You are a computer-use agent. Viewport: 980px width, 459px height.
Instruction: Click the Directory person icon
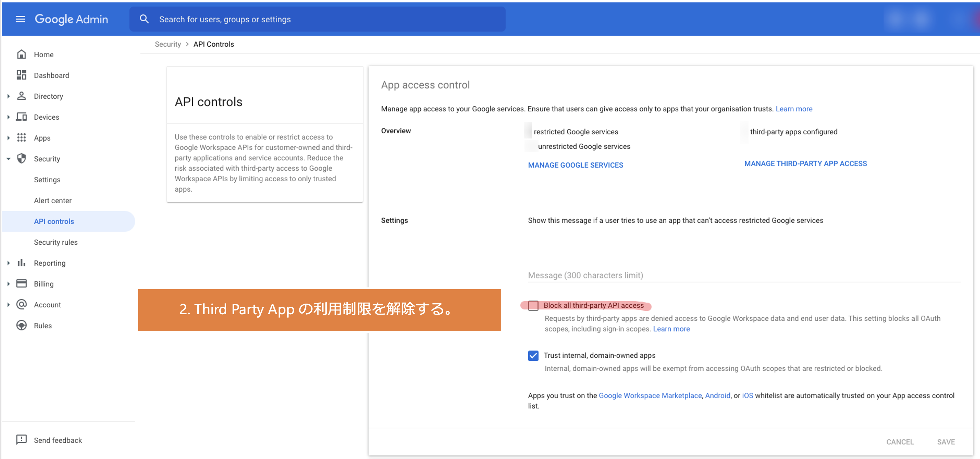[21, 96]
